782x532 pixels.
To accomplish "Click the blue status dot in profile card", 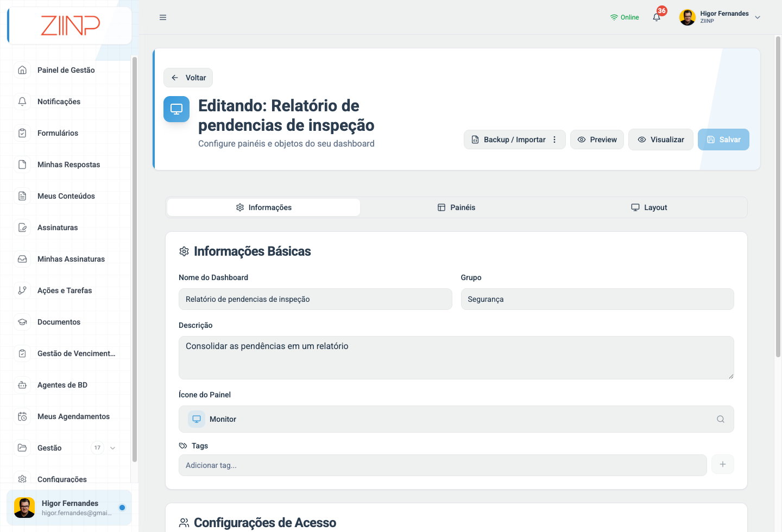I will [x=122, y=508].
